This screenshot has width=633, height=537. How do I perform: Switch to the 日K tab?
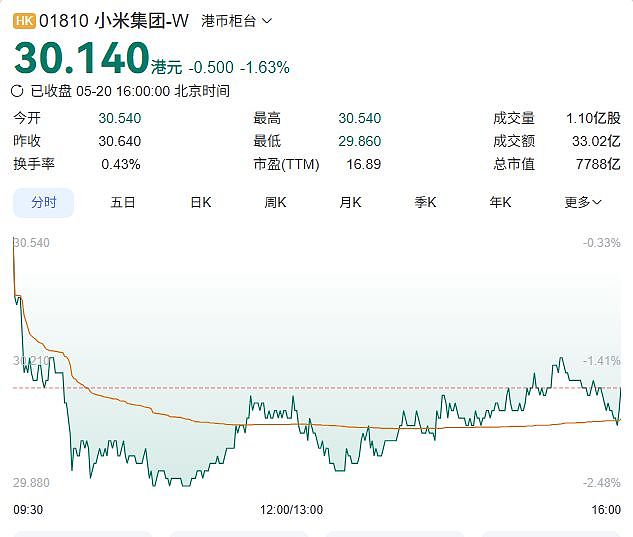[x=201, y=202]
